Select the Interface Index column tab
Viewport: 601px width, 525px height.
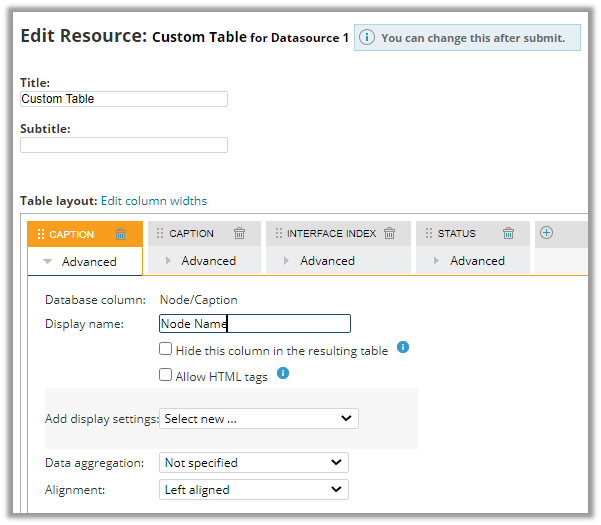(331, 233)
